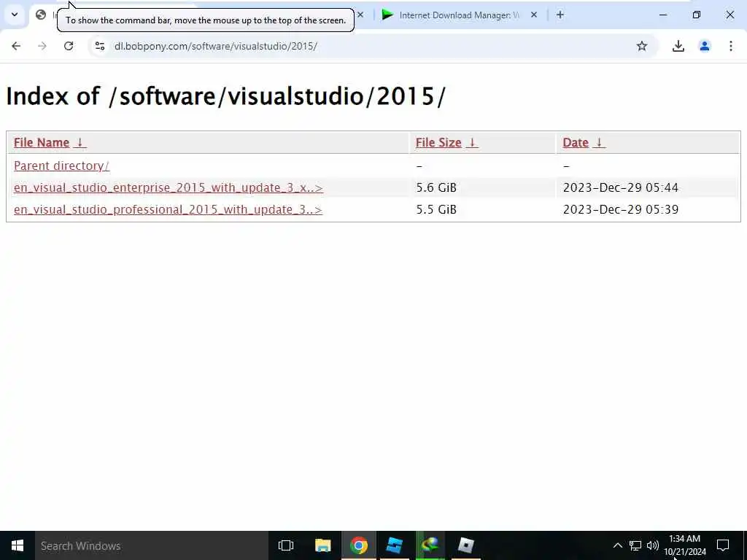This screenshot has width=747, height=560.
Task: Open the tab search dropdown
Action: tap(15, 15)
